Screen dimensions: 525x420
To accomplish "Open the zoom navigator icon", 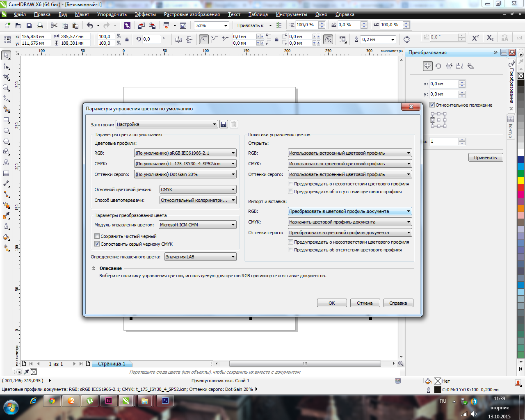I will coord(401,363).
